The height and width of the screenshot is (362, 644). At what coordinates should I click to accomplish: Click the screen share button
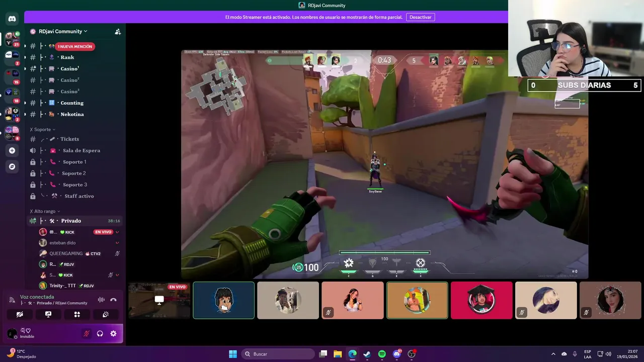click(48, 314)
